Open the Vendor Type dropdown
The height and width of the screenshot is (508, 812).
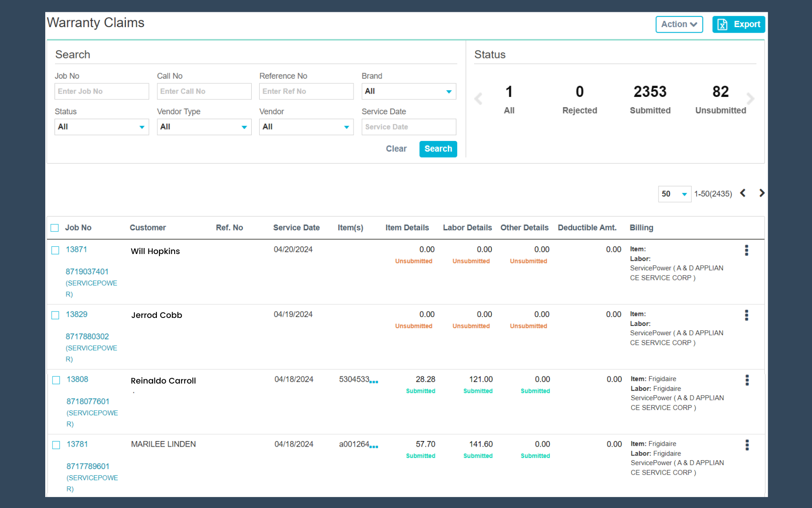(x=204, y=127)
